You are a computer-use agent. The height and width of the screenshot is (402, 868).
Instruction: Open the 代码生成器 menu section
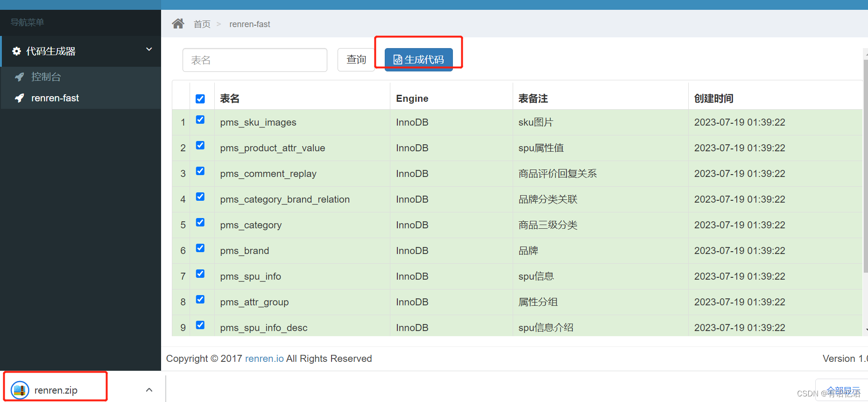click(x=81, y=51)
